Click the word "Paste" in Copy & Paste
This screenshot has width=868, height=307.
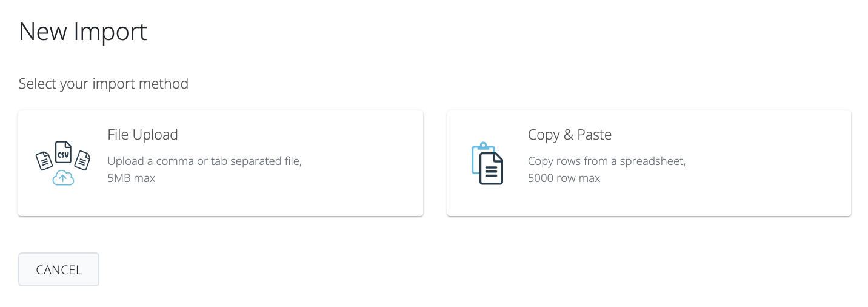click(x=594, y=135)
